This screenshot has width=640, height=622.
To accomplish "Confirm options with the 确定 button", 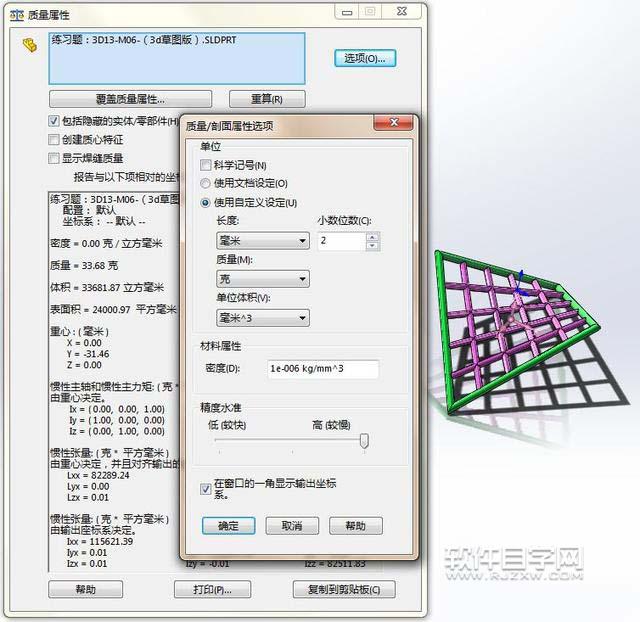I will pos(229,526).
